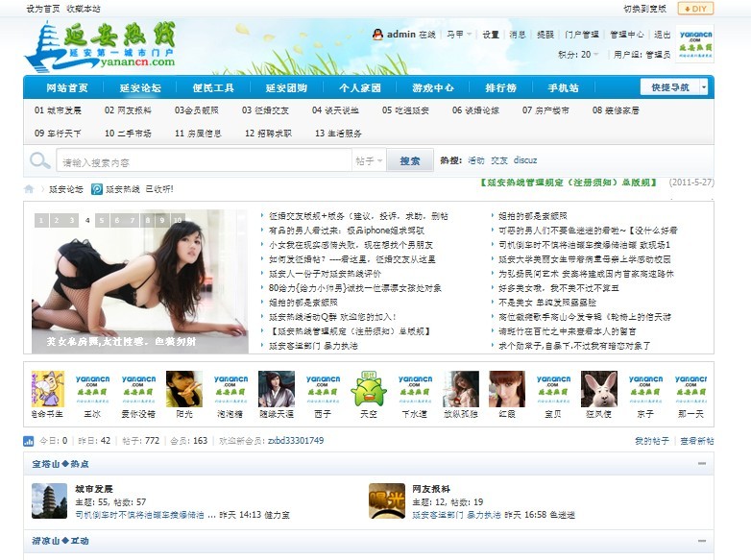751x560 pixels.
Task: Select slide number 10 in slideshow
Action: click(178, 220)
